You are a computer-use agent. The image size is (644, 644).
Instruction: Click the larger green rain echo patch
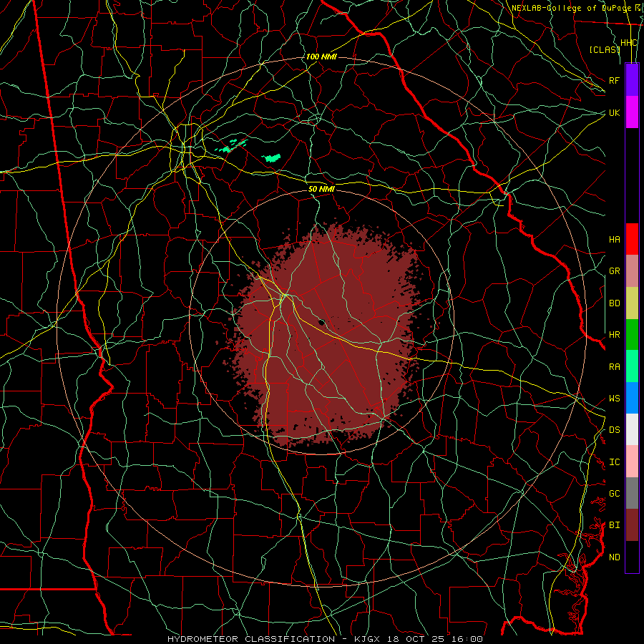pos(272,157)
